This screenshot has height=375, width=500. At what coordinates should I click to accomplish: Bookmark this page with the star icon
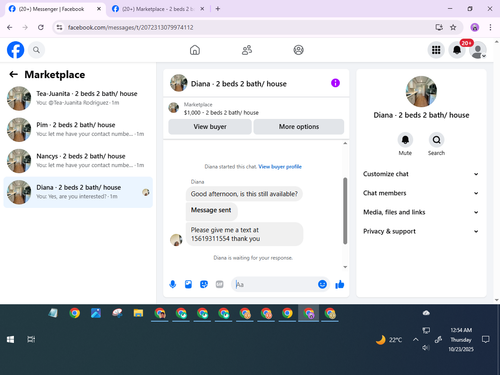[453, 27]
